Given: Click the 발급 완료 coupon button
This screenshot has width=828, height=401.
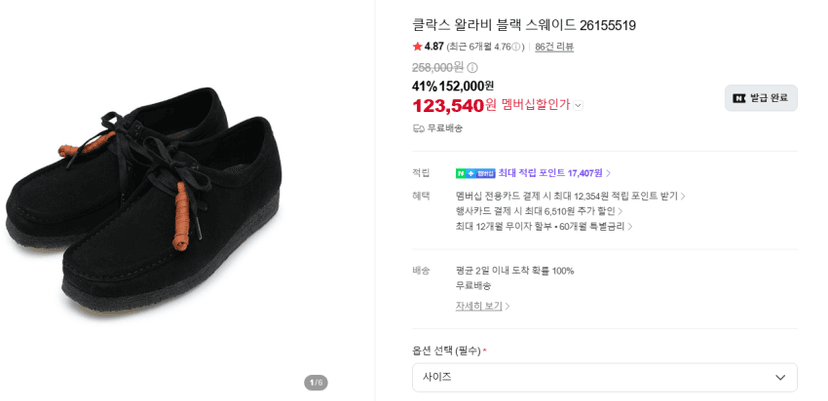Looking at the screenshot, I should coord(761,98).
